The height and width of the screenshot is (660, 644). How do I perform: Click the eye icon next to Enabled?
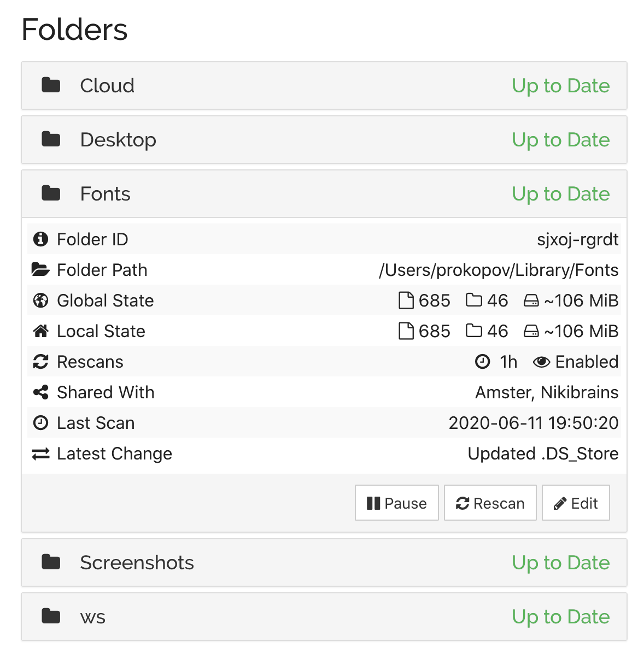(x=541, y=362)
